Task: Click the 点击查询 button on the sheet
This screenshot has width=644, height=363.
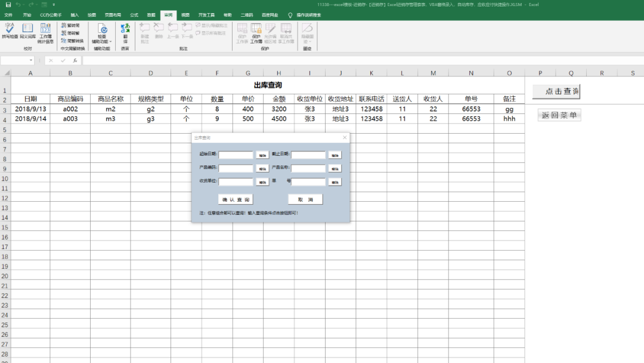Action: (556, 91)
